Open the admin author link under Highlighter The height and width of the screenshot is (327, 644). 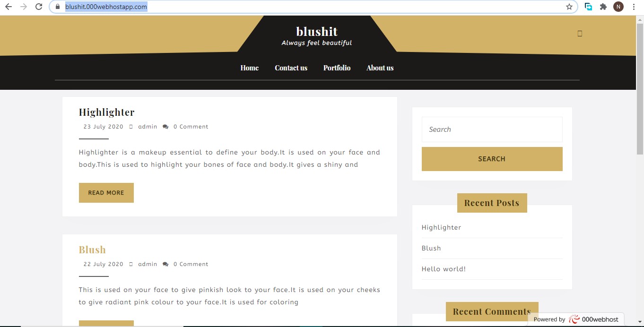[148, 127]
